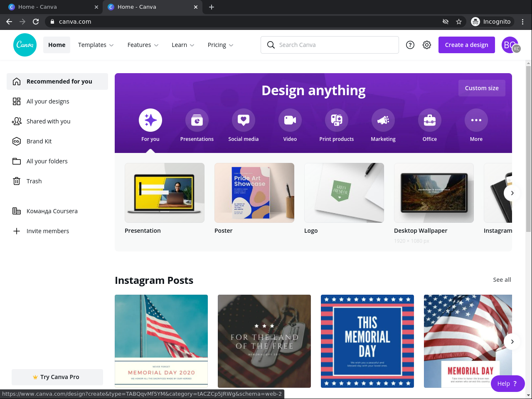Open All your folders
The height and width of the screenshot is (399, 532).
[57, 161]
